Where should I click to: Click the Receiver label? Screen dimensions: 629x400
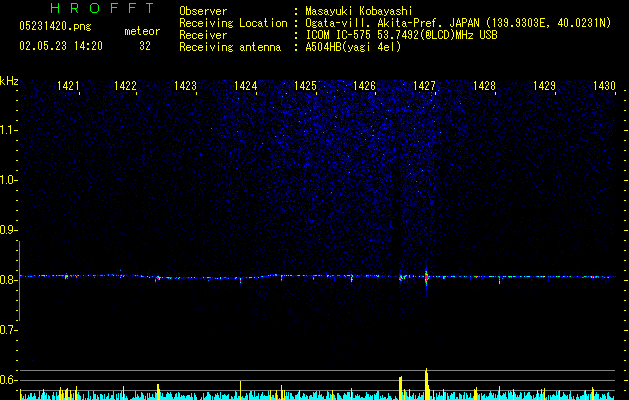[203, 35]
